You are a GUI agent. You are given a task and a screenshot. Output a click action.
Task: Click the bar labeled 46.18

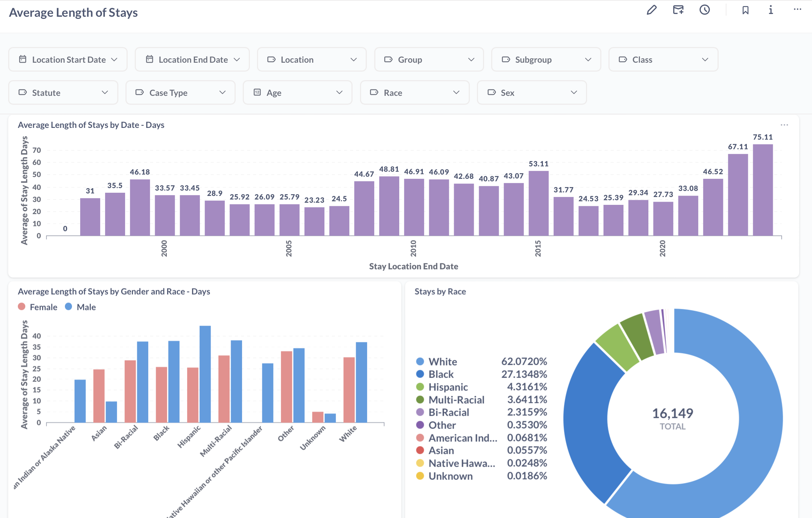140,207
